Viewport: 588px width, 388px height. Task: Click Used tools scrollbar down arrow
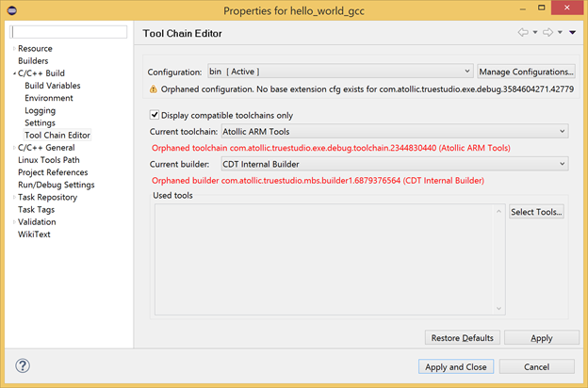tap(498, 308)
